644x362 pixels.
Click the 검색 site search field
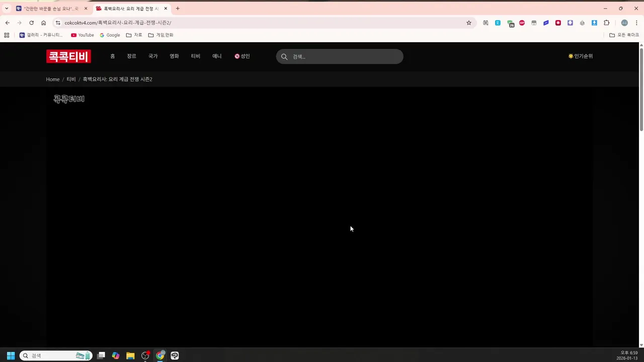(x=340, y=56)
